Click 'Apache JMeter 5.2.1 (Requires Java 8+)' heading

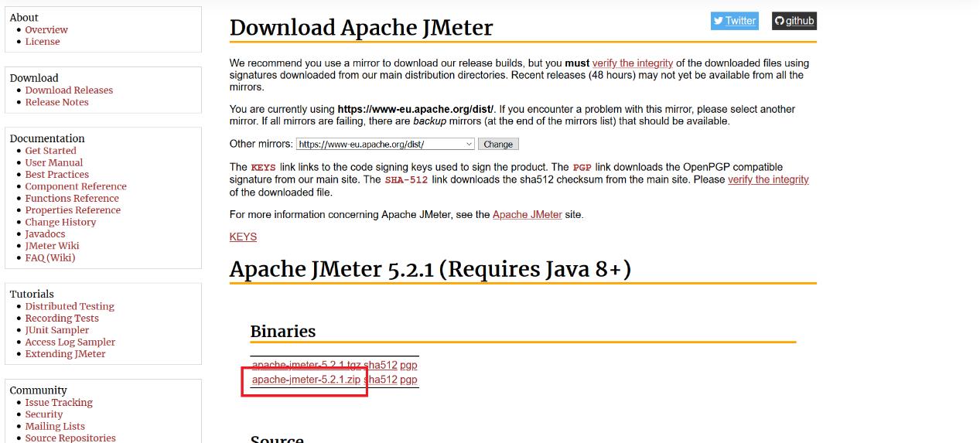[x=430, y=269]
